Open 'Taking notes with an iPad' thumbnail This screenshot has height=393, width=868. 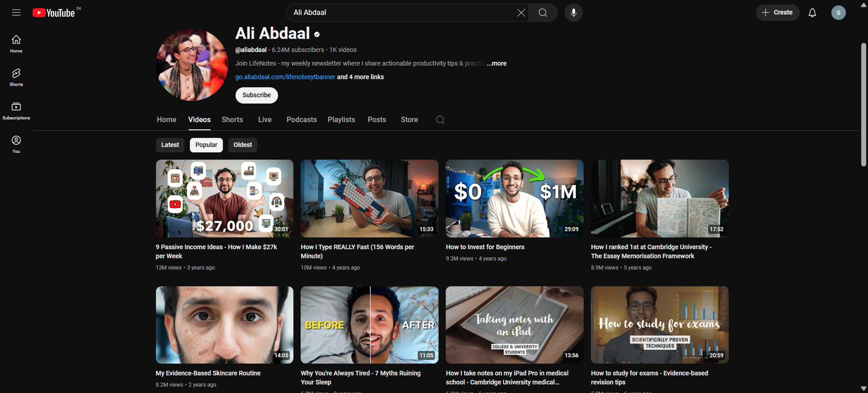click(x=515, y=325)
